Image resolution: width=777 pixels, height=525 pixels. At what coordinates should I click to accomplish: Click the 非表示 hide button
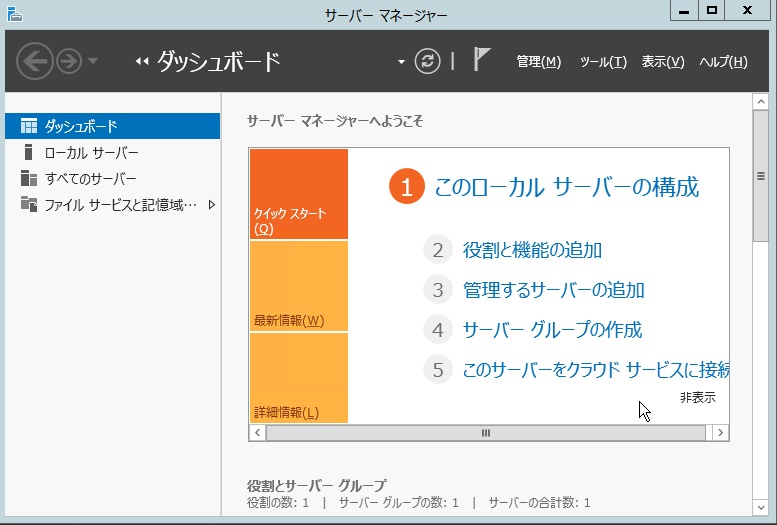(697, 397)
